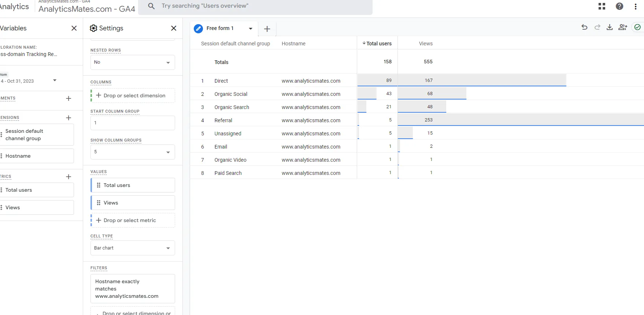Click the search bar field
The width and height of the screenshot is (644, 315).
point(255,6)
